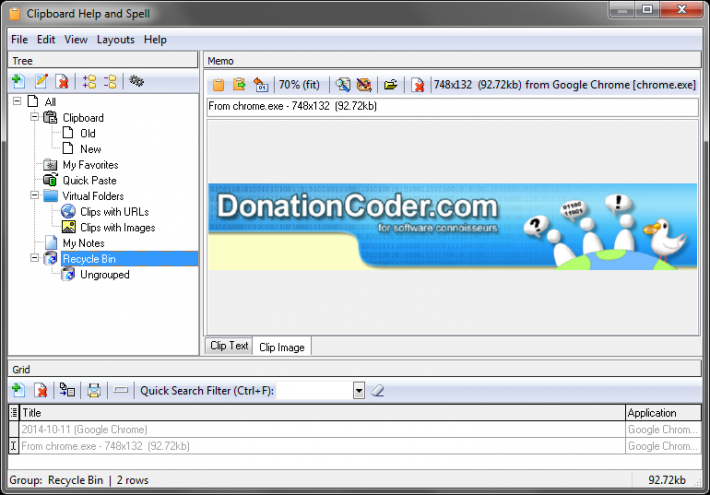Paste clip with the green arrow clipboard icon

[x=239, y=85]
